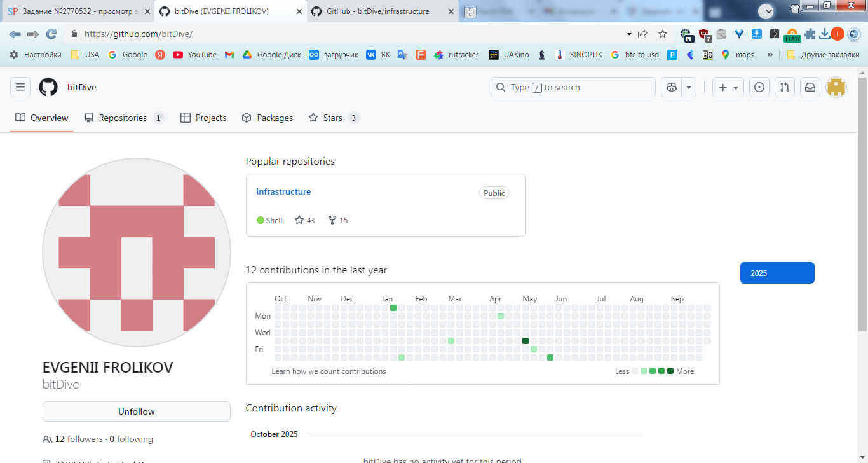This screenshot has height=463, width=868.
Task: Open the browser Downloads icon
Action: pos(824,34)
